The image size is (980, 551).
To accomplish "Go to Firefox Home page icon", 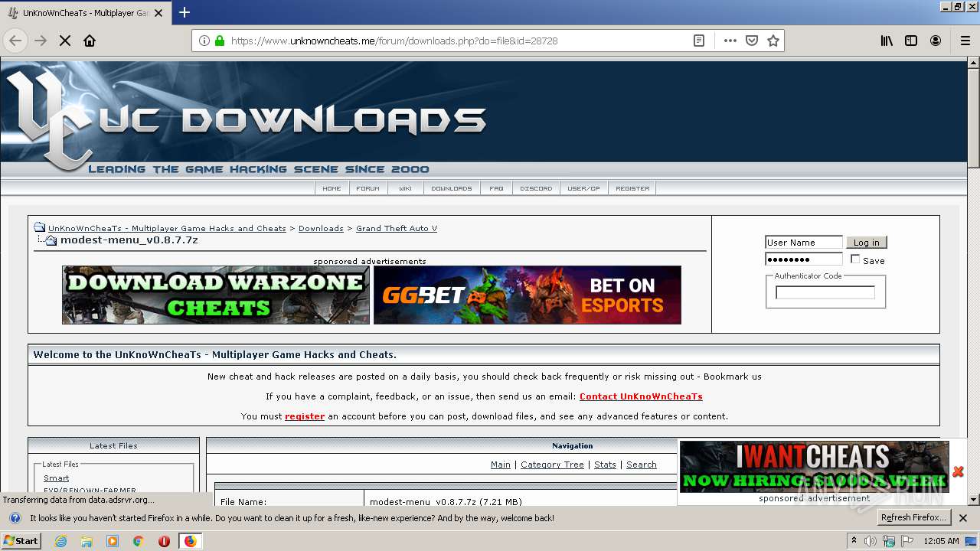I will tap(90, 41).
